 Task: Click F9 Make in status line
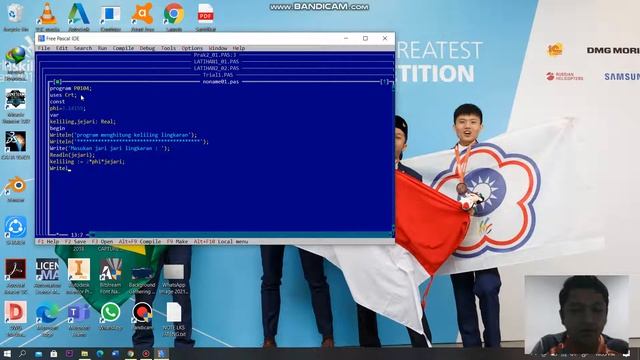[177, 242]
